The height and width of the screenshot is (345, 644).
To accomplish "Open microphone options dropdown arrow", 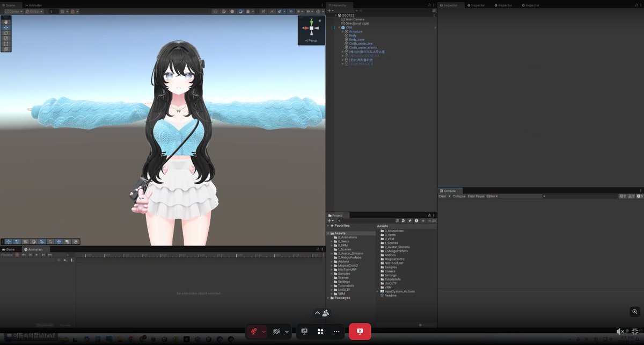I will (264, 332).
